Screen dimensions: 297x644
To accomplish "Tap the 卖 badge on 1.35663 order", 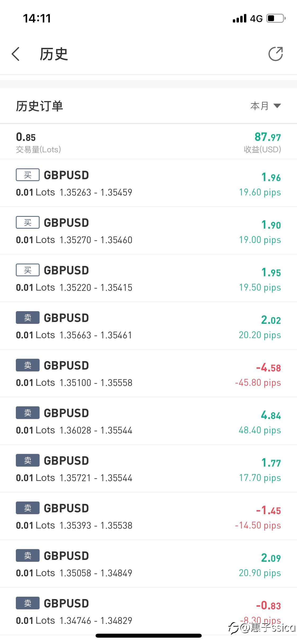I will (x=28, y=318).
